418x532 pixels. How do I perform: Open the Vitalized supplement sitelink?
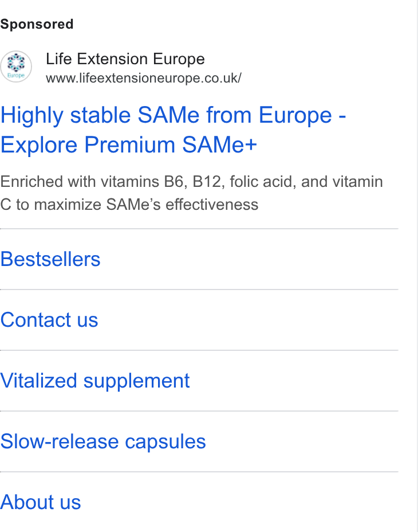click(95, 381)
